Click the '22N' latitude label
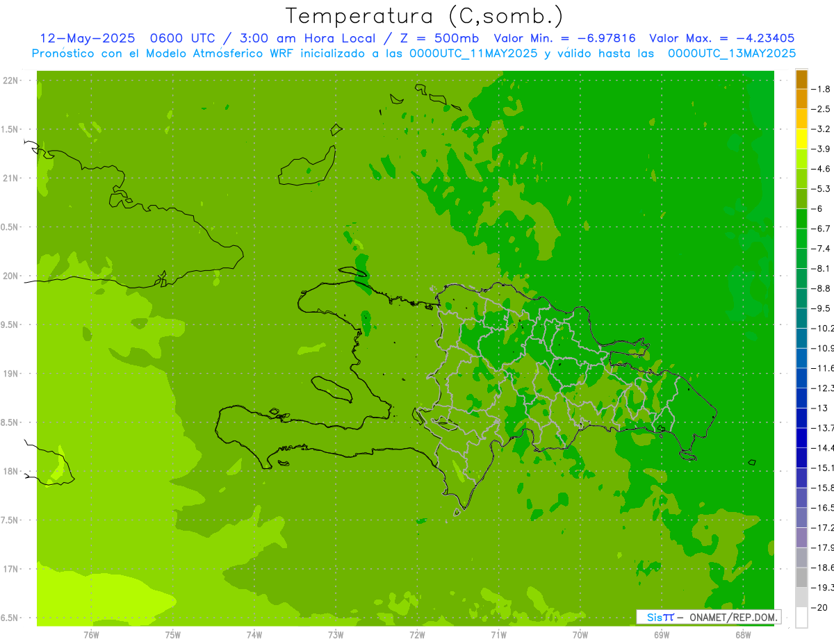The image size is (834, 644). [x=10, y=81]
